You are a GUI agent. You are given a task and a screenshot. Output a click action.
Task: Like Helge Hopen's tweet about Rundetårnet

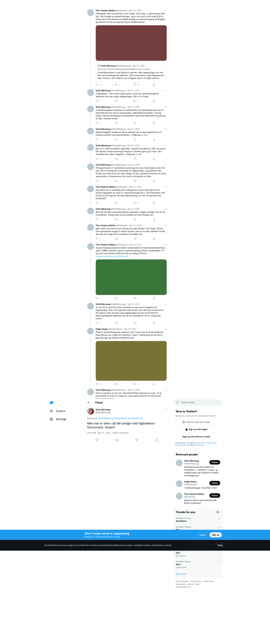pyautogui.click(x=134, y=384)
